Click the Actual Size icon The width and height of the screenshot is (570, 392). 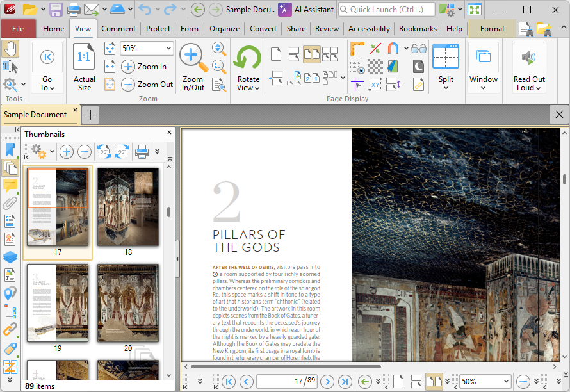84,67
